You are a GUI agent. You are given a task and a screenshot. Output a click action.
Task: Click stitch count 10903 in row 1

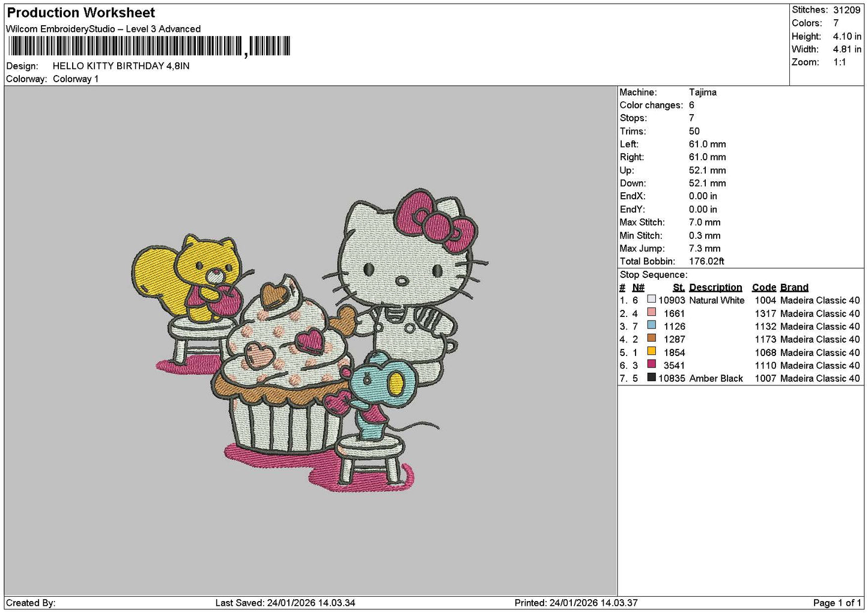pos(672,300)
